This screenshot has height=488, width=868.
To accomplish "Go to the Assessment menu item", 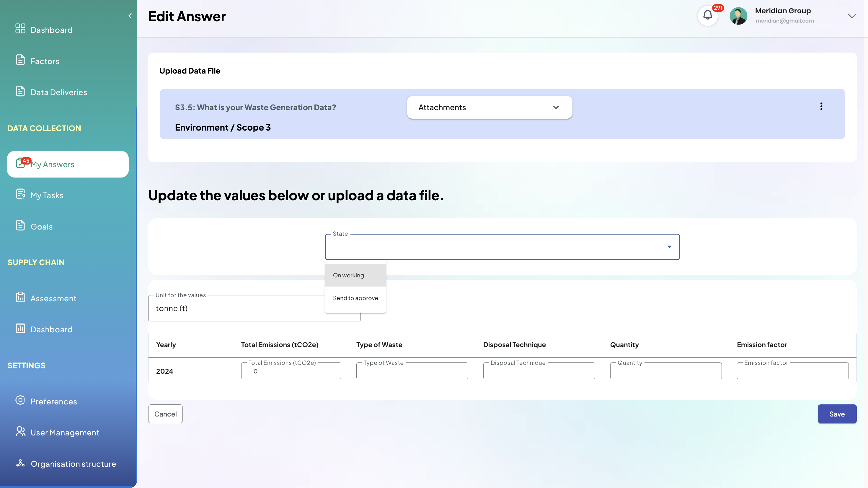I will tap(53, 298).
